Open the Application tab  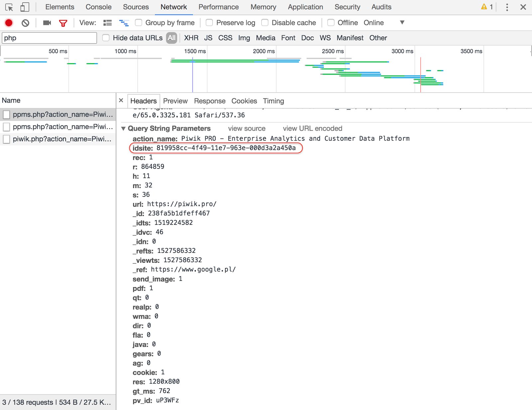tap(306, 7)
